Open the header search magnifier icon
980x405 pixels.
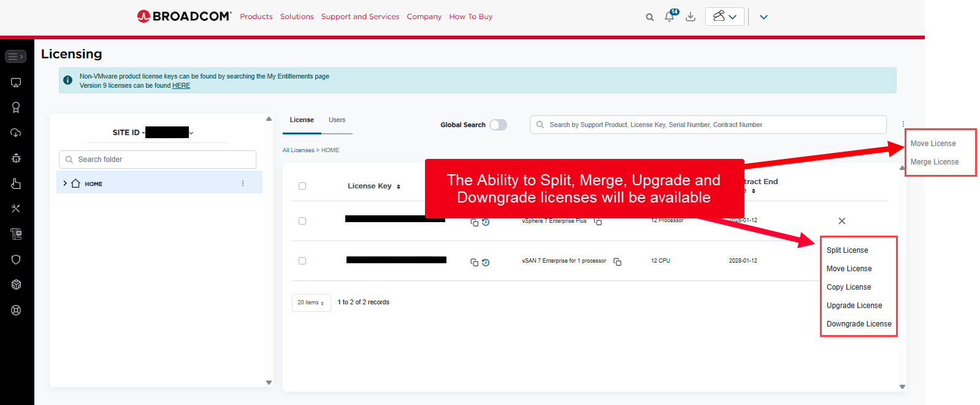pos(650,17)
